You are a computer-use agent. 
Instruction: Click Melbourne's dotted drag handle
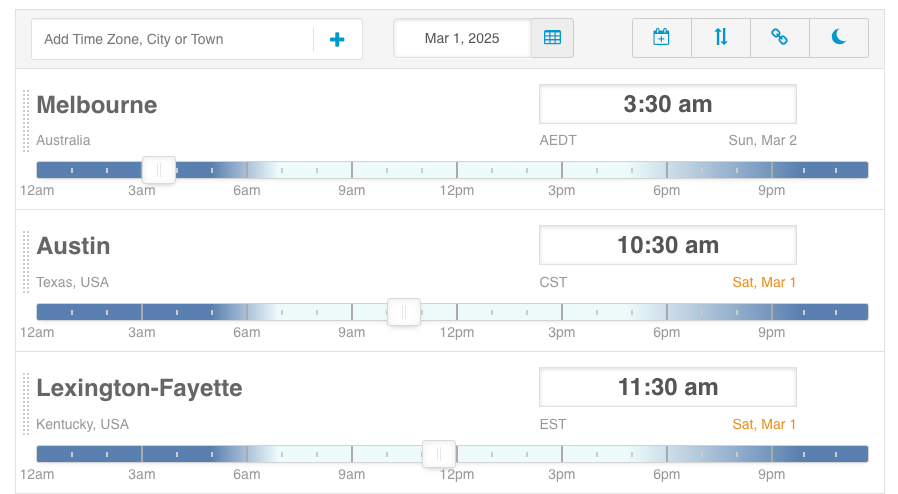(x=26, y=120)
